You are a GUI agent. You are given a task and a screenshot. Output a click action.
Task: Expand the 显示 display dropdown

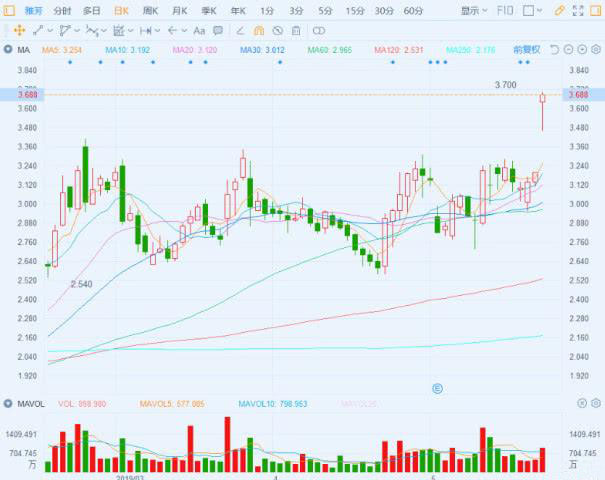[x=475, y=10]
